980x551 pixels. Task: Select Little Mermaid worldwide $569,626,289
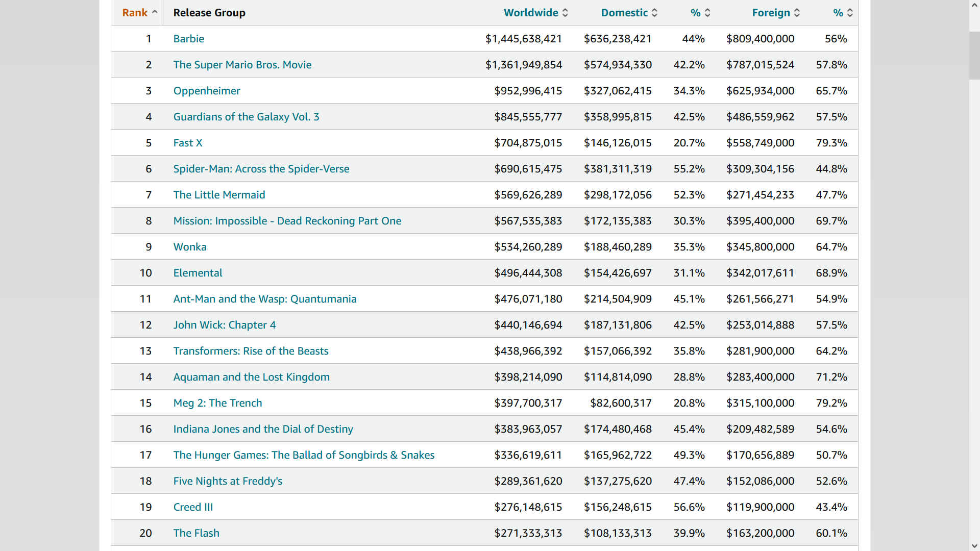click(x=528, y=195)
